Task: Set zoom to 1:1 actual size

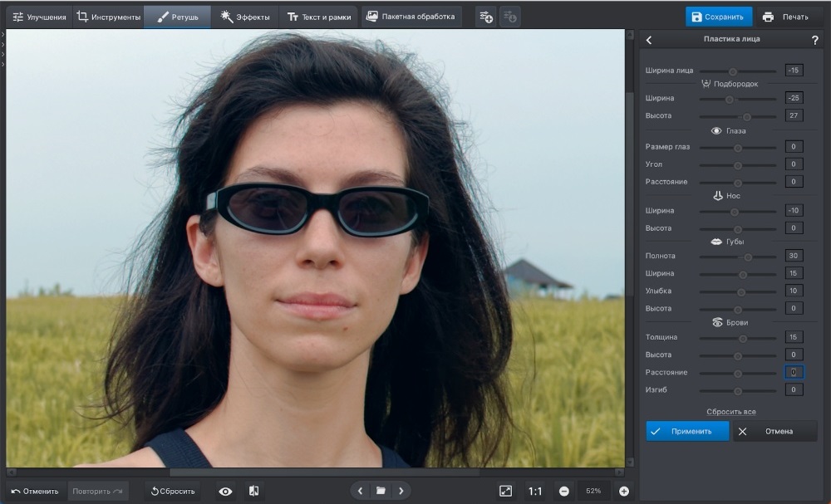Action: click(535, 491)
